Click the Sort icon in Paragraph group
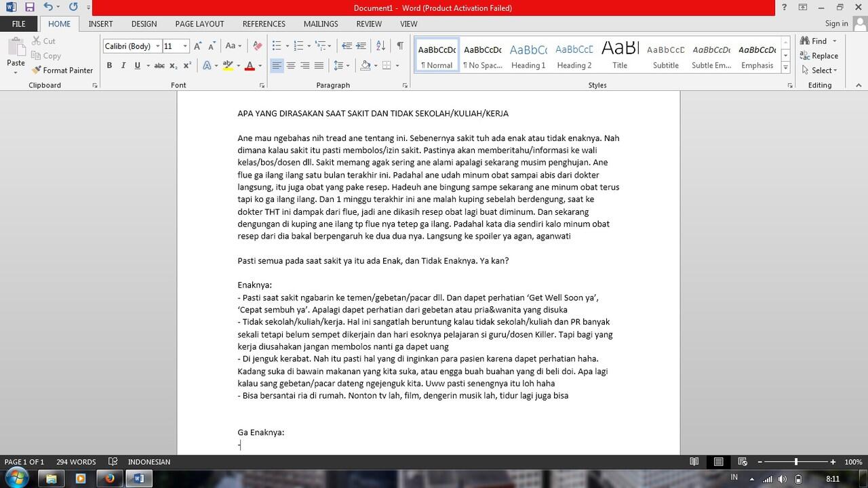868x488 pixels. [x=380, y=46]
